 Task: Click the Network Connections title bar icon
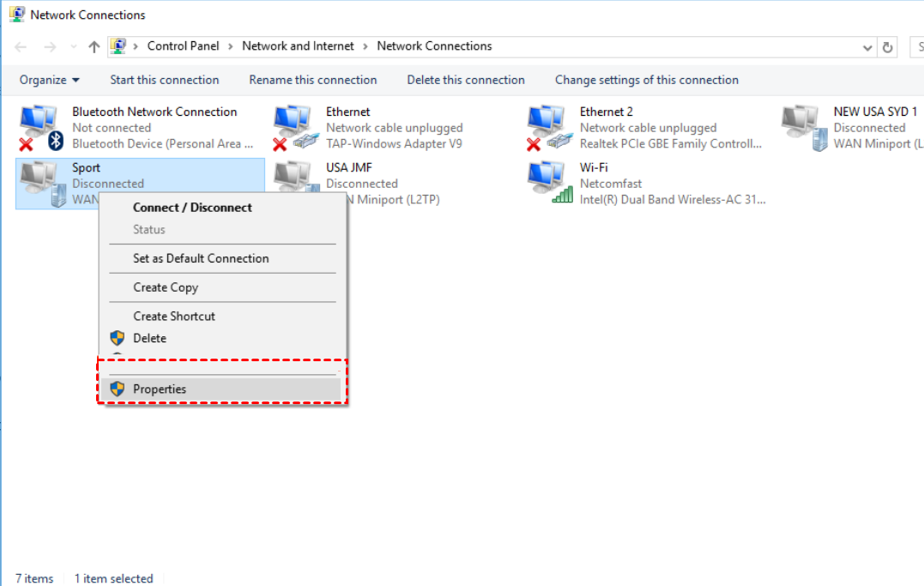coord(17,14)
